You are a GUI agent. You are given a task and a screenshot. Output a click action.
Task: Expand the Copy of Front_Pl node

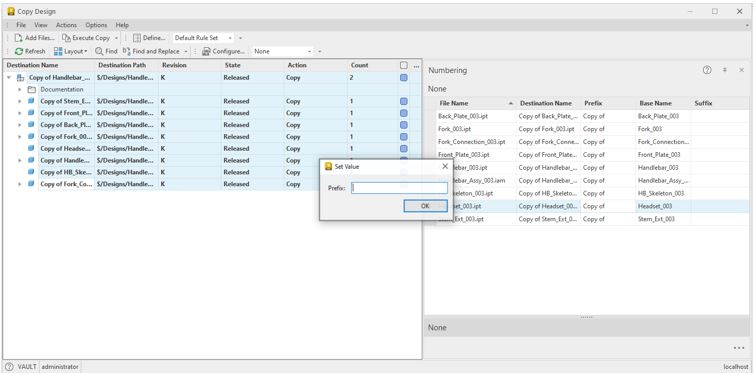pos(20,113)
